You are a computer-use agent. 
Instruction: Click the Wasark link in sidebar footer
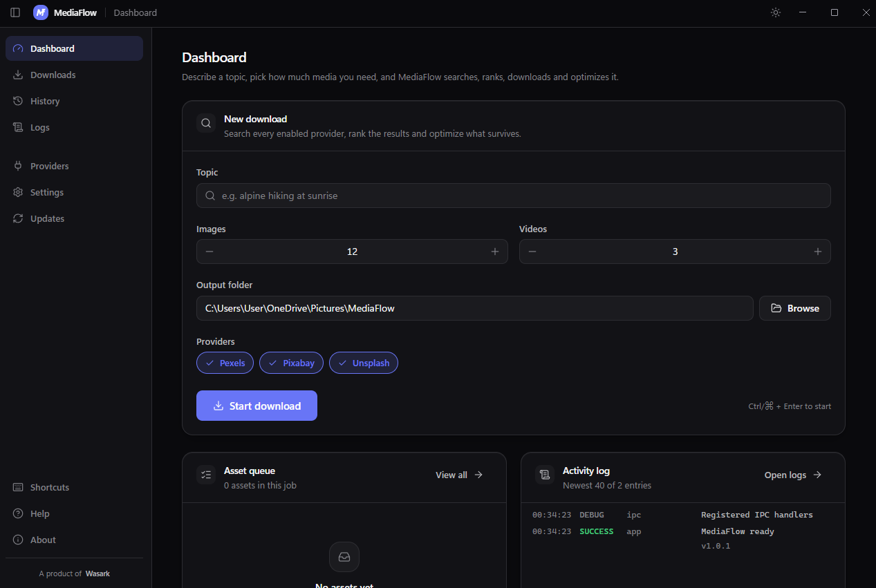97,573
